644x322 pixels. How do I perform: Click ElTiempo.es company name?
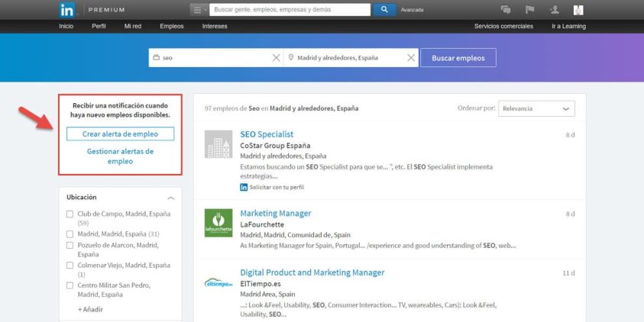point(261,284)
